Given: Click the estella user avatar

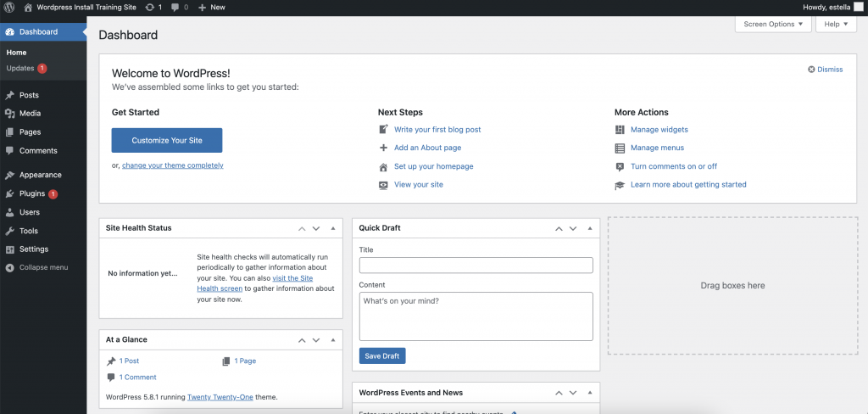Looking at the screenshot, I should (x=858, y=7).
